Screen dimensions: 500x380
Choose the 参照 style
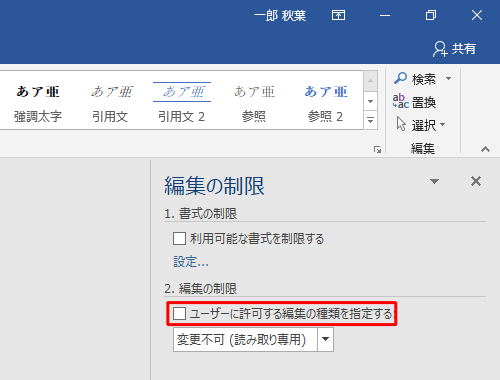(254, 103)
